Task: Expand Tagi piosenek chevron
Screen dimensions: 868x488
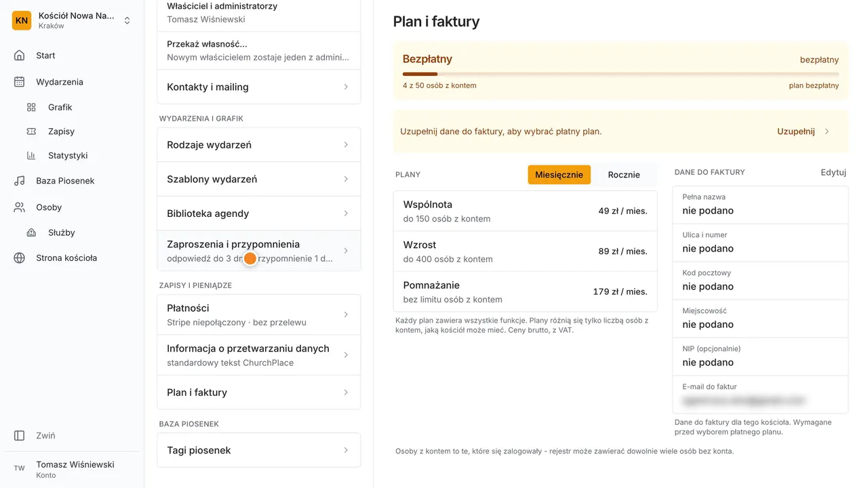Action: [x=346, y=450]
